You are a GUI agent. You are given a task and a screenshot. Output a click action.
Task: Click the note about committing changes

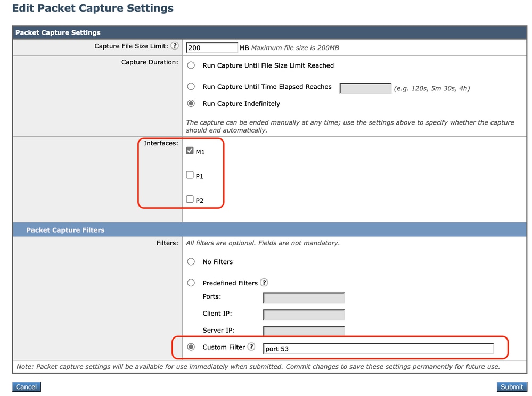coord(258,367)
